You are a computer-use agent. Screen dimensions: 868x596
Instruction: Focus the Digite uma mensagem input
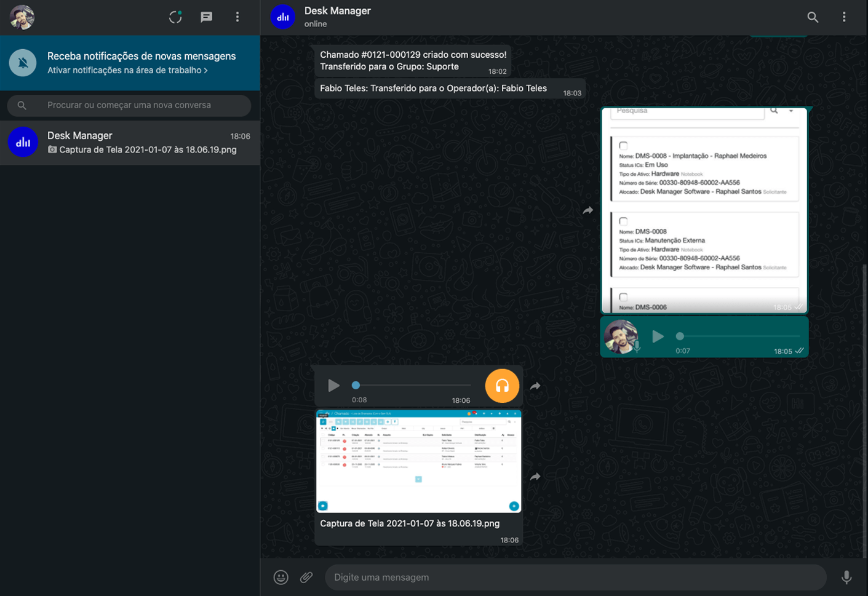pyautogui.click(x=575, y=578)
